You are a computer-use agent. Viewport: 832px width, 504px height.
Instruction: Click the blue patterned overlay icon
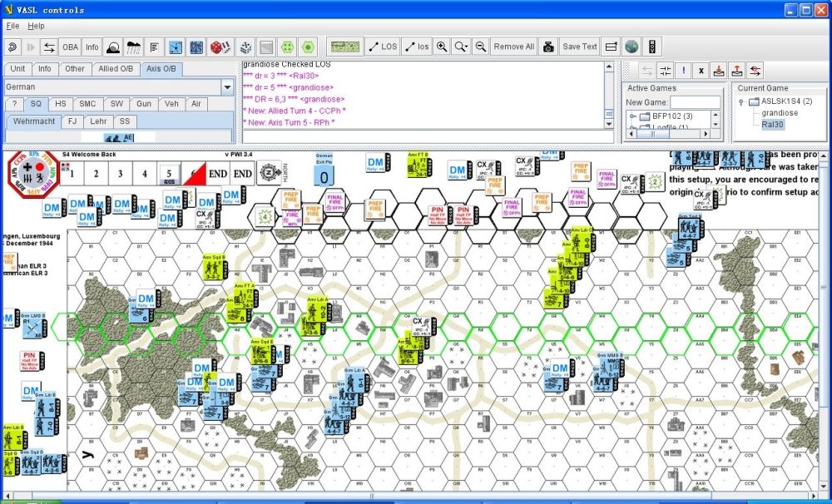pos(196,47)
